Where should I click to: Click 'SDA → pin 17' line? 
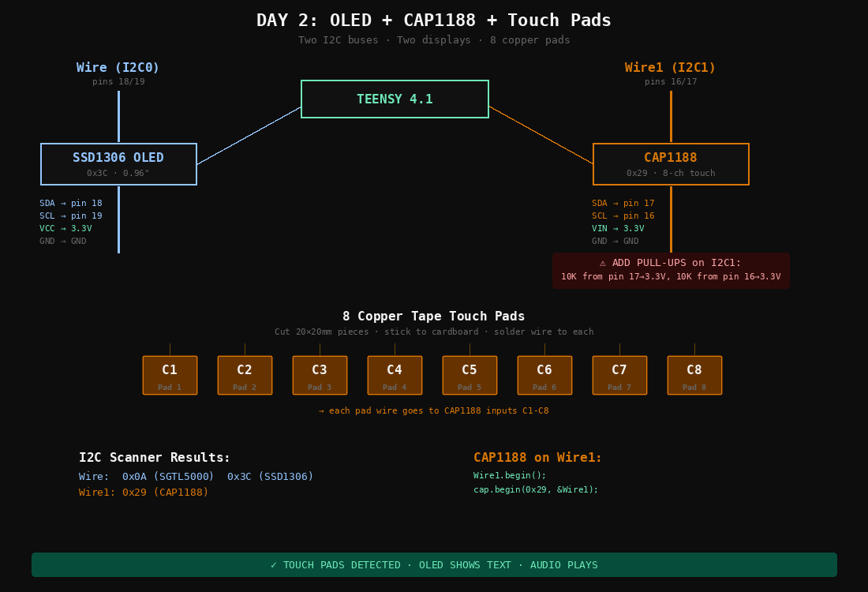click(x=623, y=203)
